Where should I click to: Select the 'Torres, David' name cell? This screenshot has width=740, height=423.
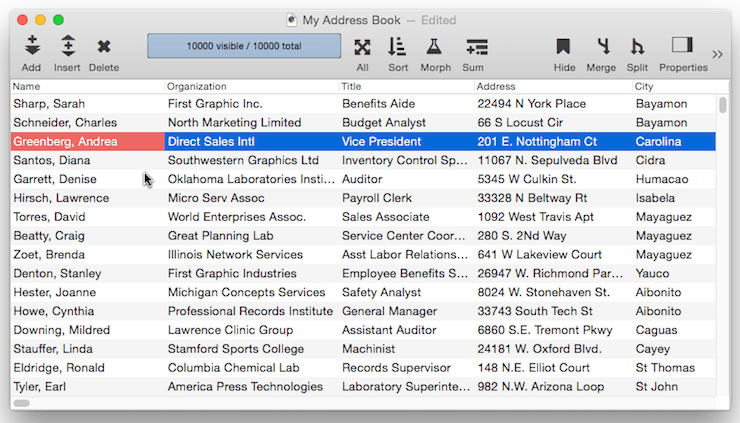[x=87, y=217]
